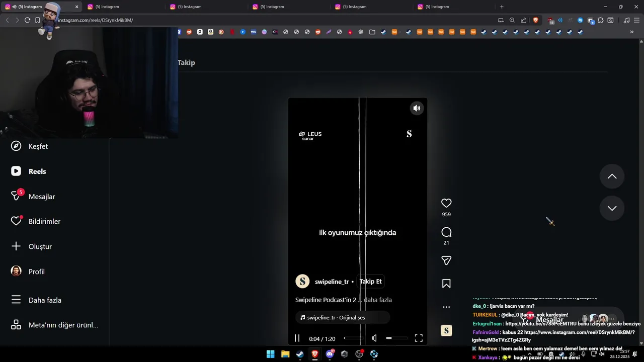Viewport: 644px width, 362px height.
Task: Open Profil page from sidebar
Action: (28, 271)
